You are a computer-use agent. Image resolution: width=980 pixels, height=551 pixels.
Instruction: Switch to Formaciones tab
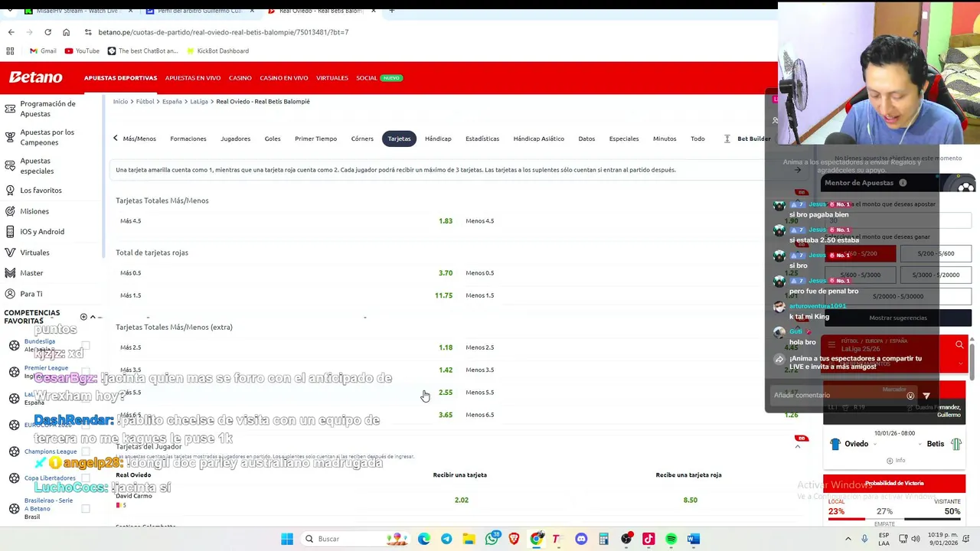pyautogui.click(x=188, y=139)
